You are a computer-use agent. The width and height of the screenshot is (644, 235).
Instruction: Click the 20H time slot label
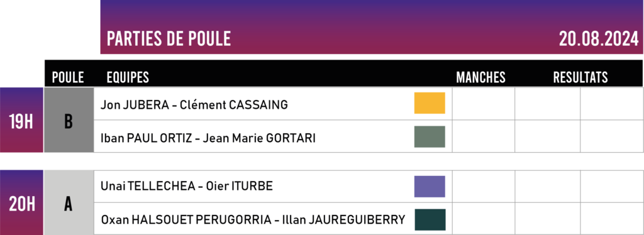(21, 203)
